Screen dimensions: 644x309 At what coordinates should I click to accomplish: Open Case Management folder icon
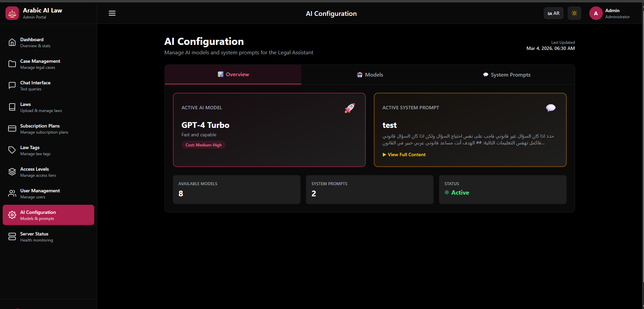click(x=12, y=64)
